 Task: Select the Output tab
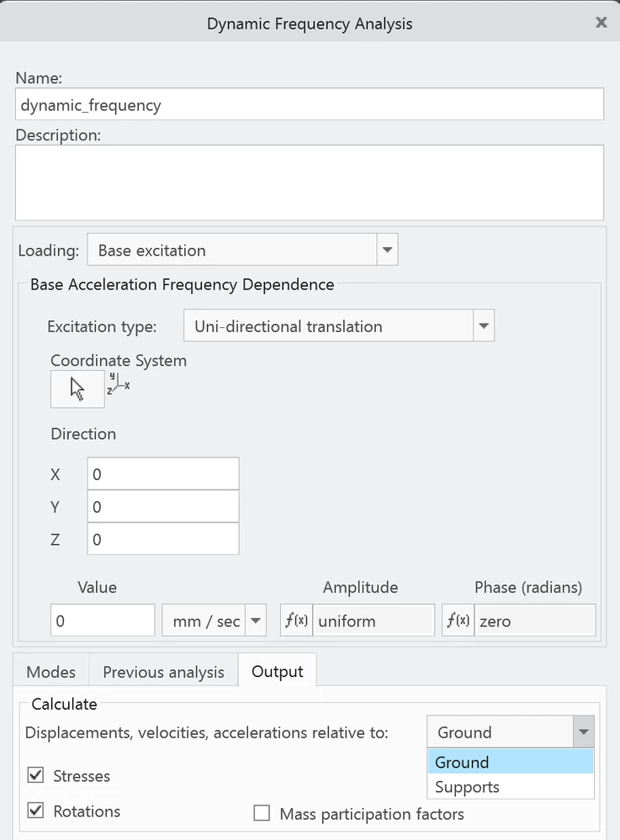(277, 671)
